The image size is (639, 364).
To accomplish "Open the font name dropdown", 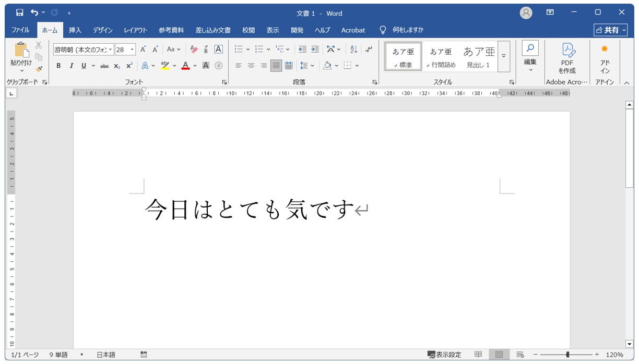I will pyautogui.click(x=111, y=50).
